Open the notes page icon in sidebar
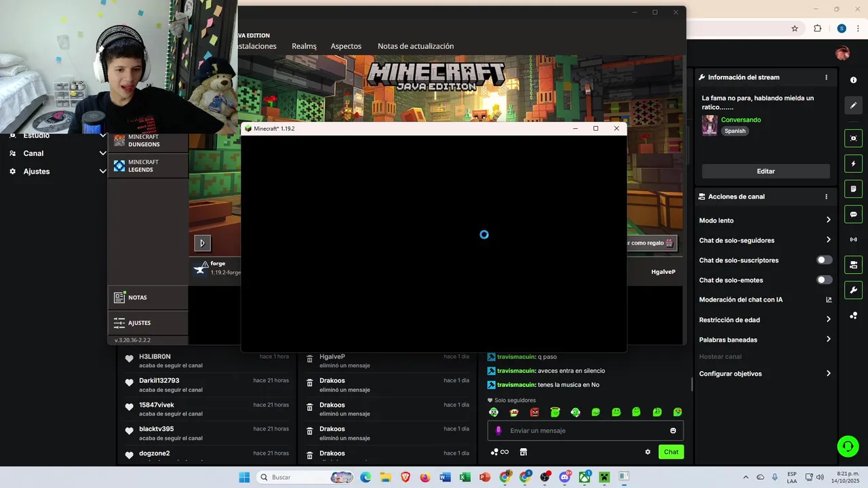This screenshot has width=868, height=488. tap(853, 188)
